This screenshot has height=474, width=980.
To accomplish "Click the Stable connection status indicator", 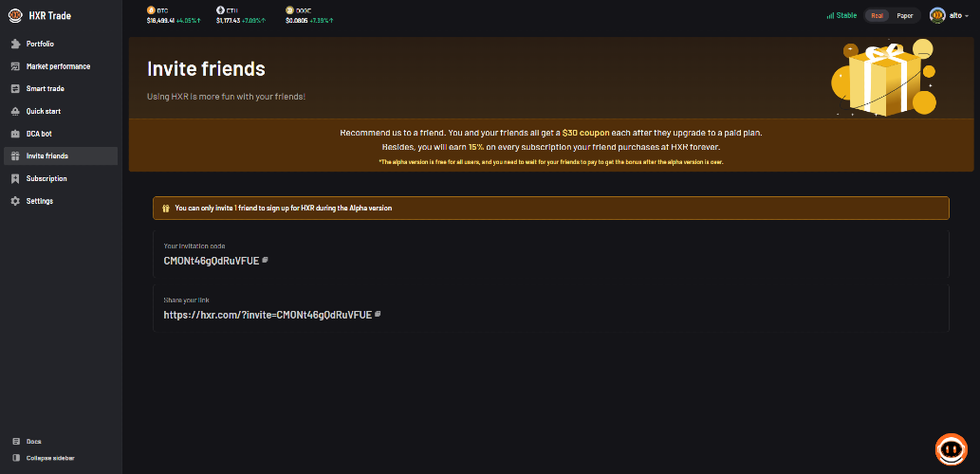I will (x=841, y=15).
